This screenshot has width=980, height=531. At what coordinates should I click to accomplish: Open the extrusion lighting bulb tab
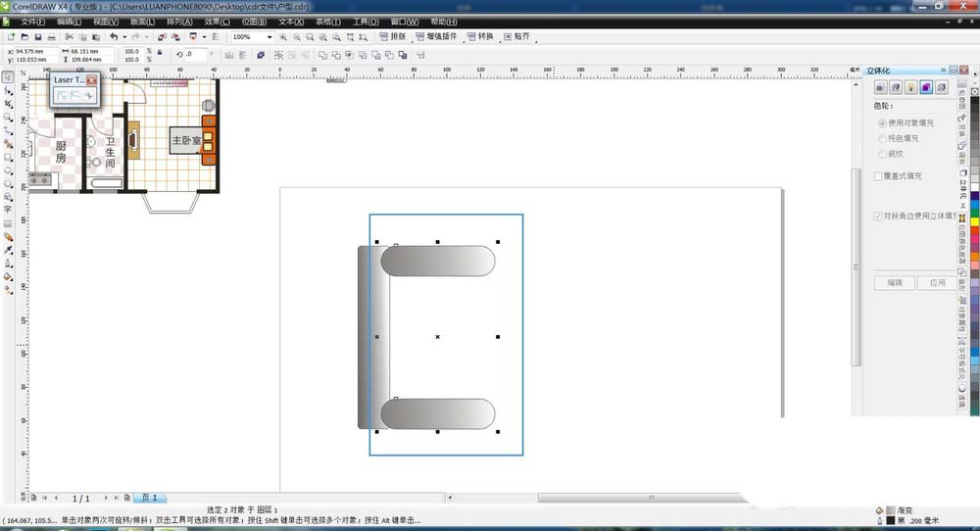point(911,87)
